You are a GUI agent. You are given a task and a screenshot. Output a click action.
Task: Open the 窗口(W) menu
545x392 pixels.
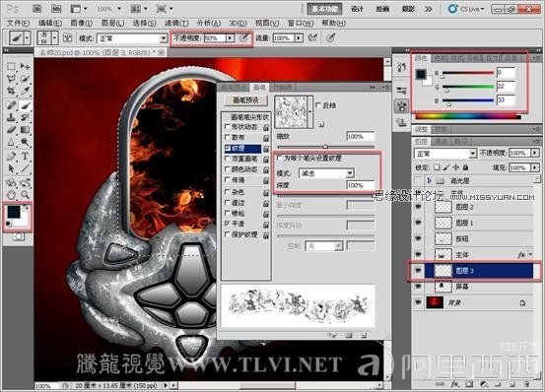coord(301,23)
